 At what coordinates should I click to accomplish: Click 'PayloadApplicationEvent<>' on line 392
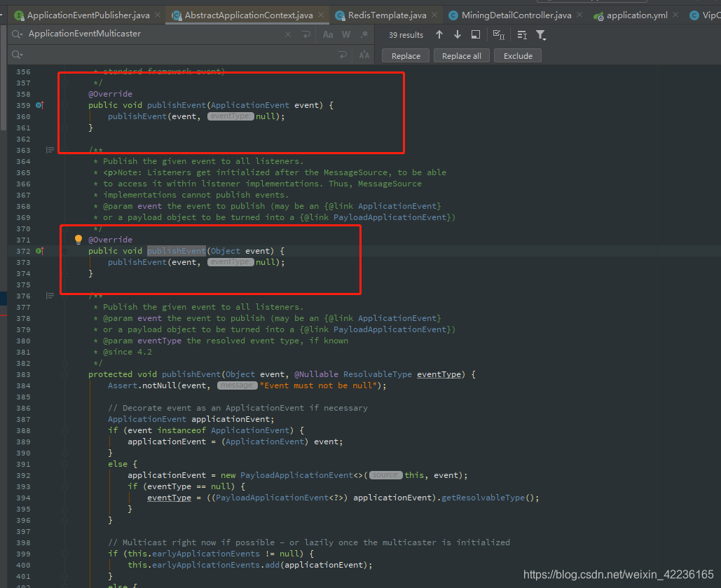[x=301, y=475]
